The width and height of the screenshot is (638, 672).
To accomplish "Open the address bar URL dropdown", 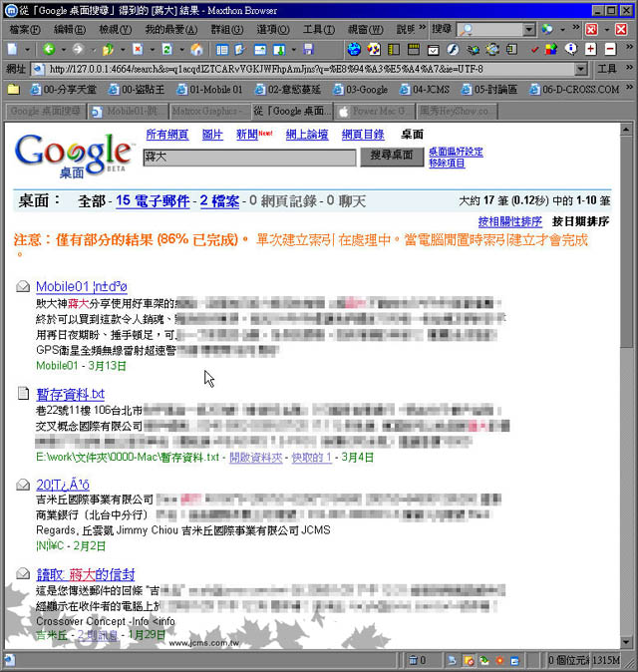I will (580, 69).
